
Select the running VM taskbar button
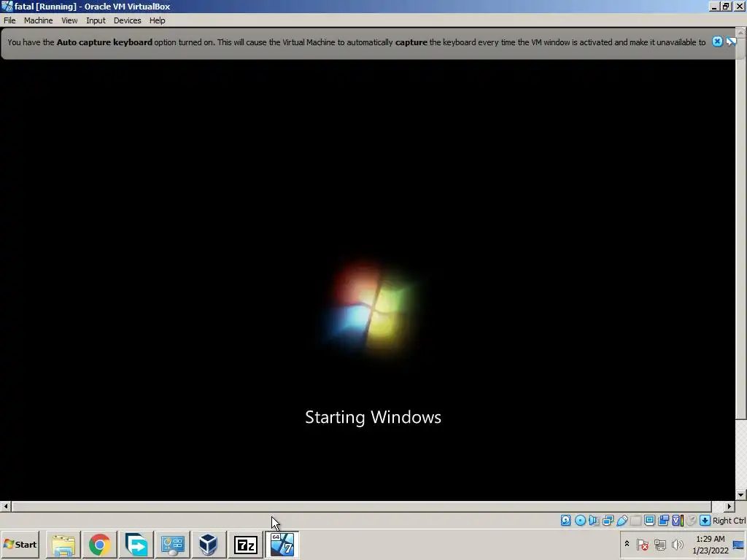pos(282,544)
